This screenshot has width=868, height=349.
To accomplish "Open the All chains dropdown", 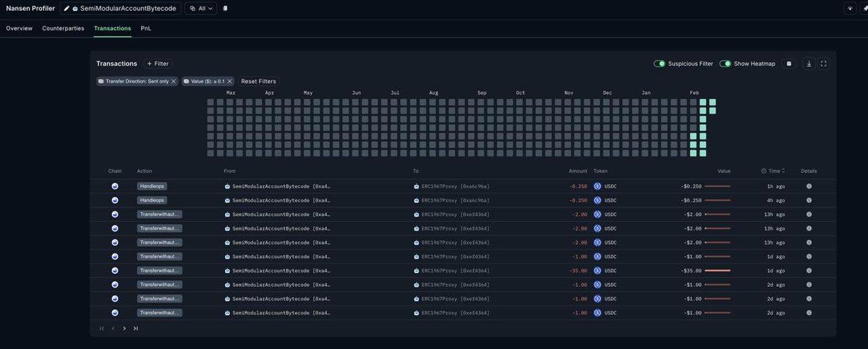I will click(202, 9).
